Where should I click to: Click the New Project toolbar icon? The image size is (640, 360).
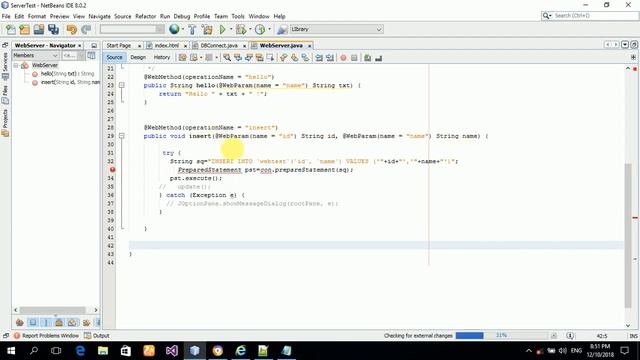24,29
